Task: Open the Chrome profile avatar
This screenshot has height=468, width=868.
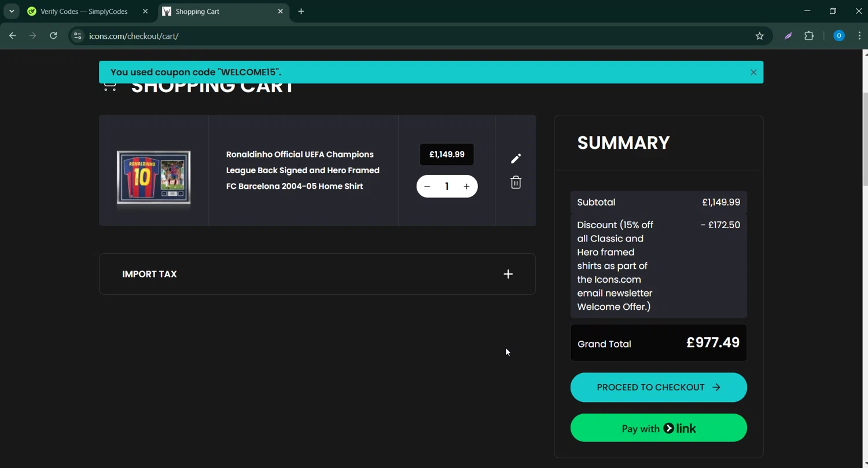Action: point(838,36)
